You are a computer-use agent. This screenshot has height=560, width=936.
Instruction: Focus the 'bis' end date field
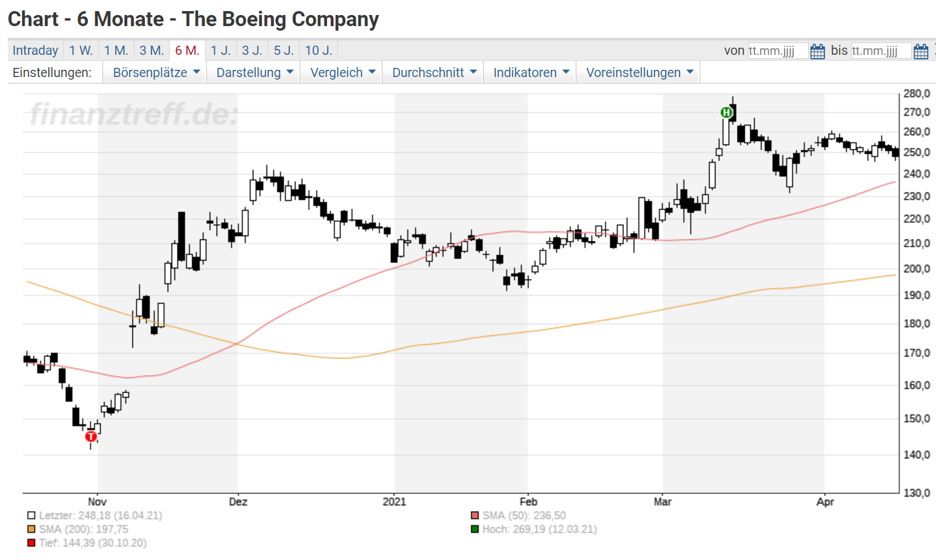point(881,51)
